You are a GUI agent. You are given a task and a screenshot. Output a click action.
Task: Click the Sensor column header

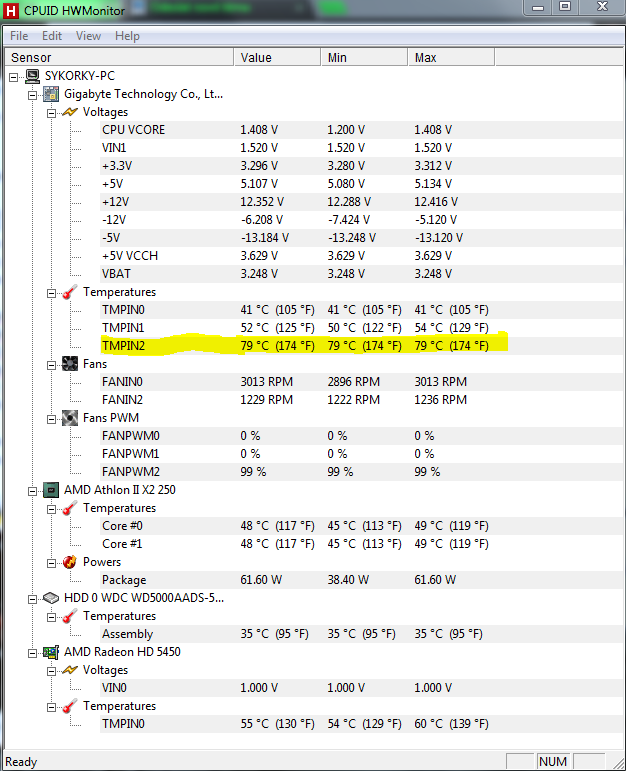pyautogui.click(x=118, y=58)
